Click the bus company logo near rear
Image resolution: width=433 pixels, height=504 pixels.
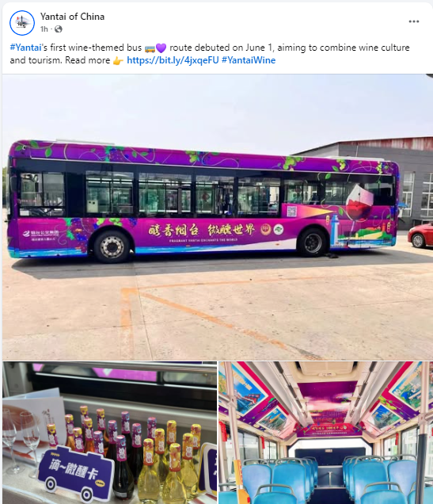click(x=40, y=234)
